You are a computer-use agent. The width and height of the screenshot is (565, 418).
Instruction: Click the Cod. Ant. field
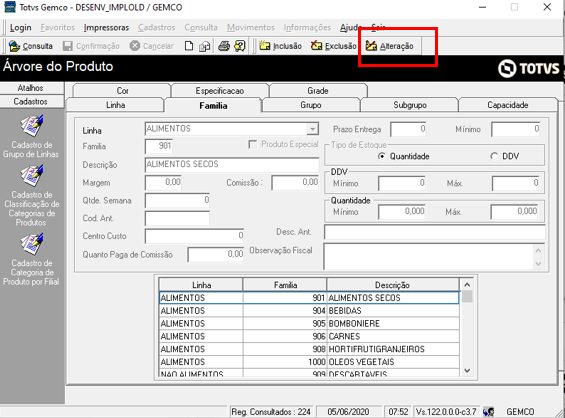click(177, 218)
